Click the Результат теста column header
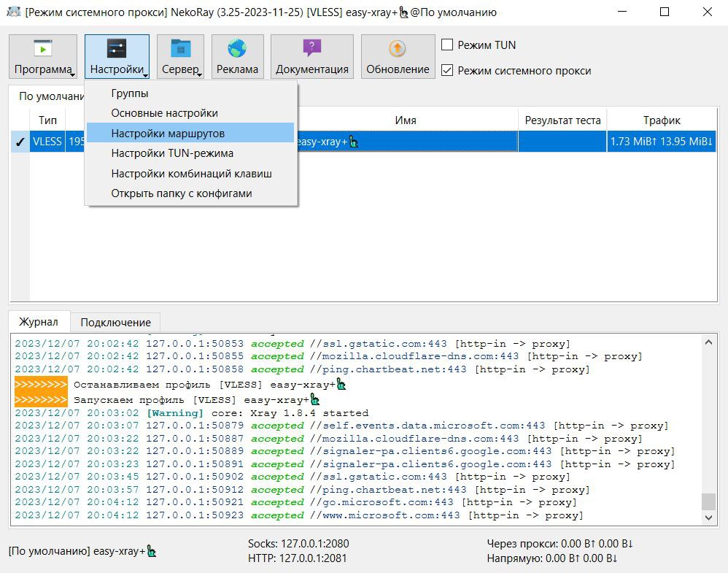Image resolution: width=728 pixels, height=573 pixels. pyautogui.click(x=562, y=120)
